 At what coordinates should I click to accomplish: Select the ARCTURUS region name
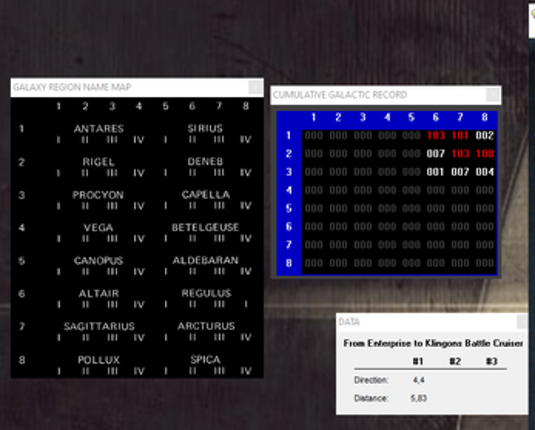coord(206,326)
